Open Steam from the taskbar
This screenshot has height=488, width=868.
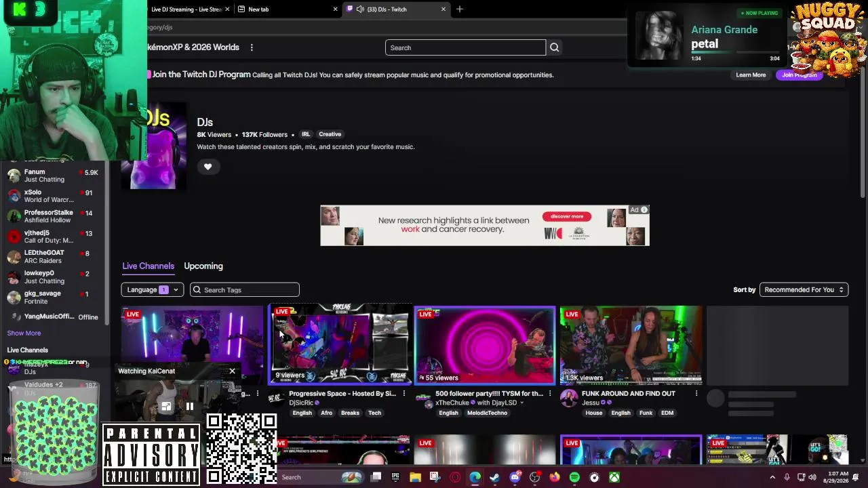coord(495,477)
